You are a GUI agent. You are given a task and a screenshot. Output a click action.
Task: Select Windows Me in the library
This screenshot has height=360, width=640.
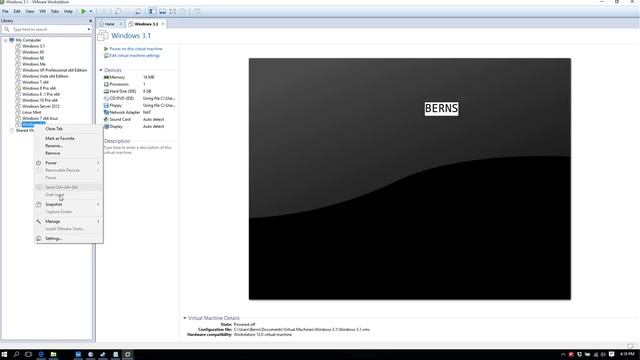34,64
